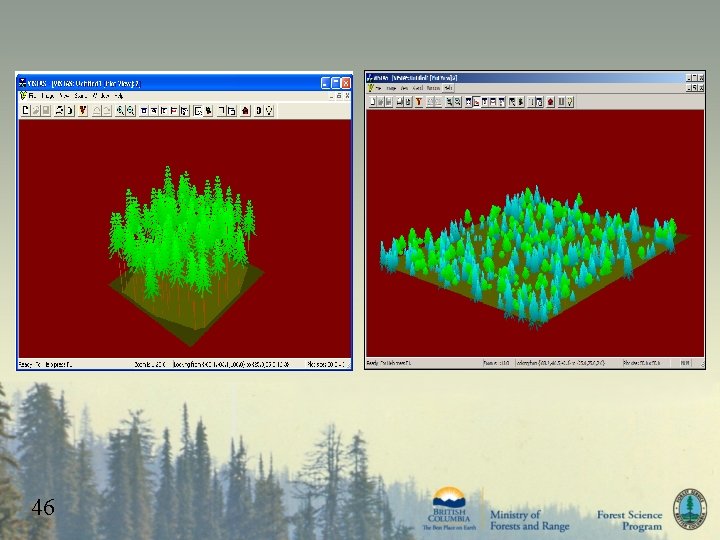
Task: Click orange tree icon in left window toolbar
Action: (83, 111)
